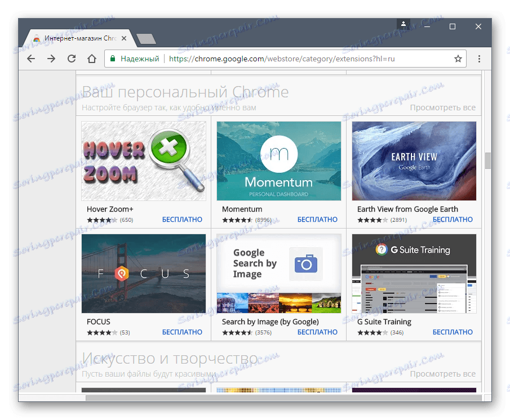Select the Интернет-магазин Chrome tab
Image resolution: width=510 pixels, height=420 pixels.
[x=80, y=38]
